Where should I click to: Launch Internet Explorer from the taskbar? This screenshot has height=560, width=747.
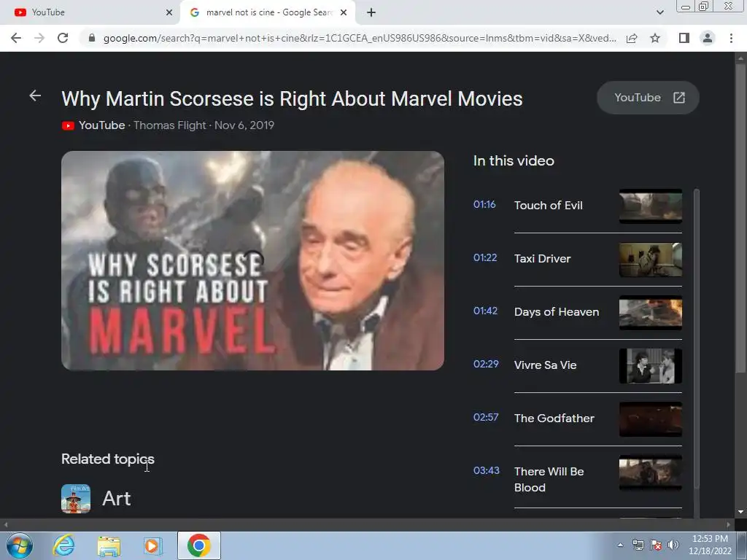(x=64, y=545)
